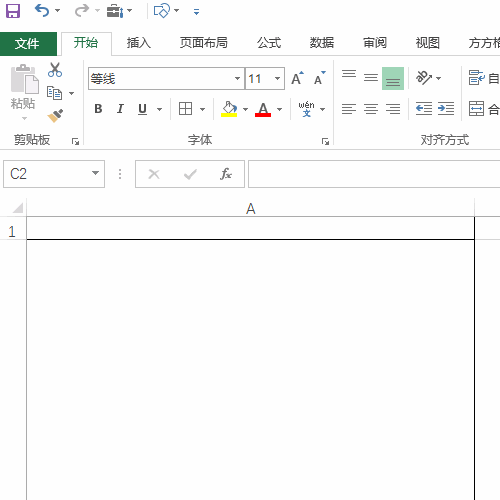Click the Redo arrow icon
This screenshot has width=500, height=500.
[x=82, y=11]
